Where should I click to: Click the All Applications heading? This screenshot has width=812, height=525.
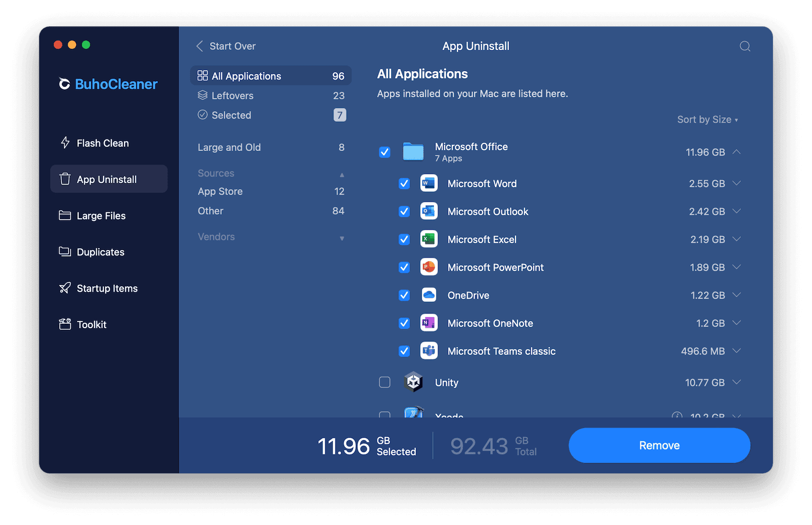point(422,74)
